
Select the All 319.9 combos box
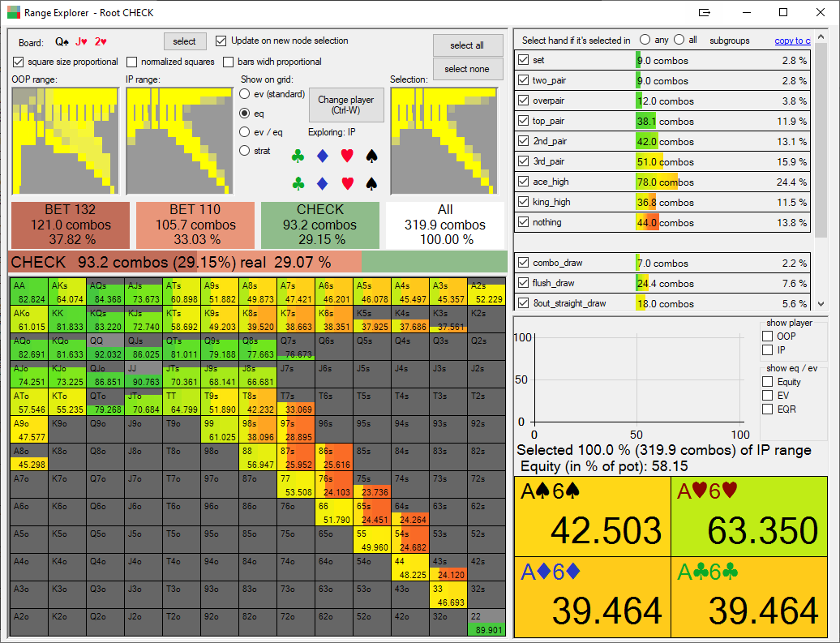pos(445,225)
